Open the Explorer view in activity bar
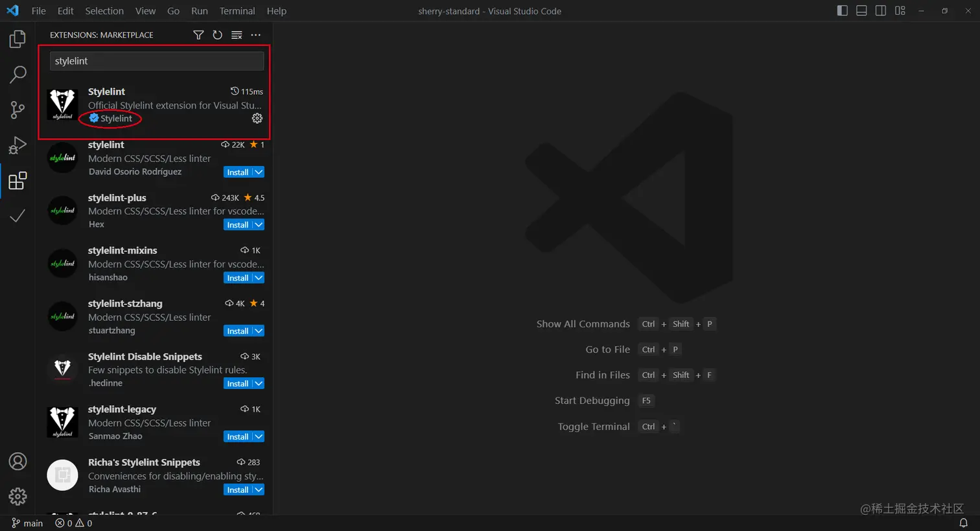Image resolution: width=980 pixels, height=531 pixels. pos(17,40)
